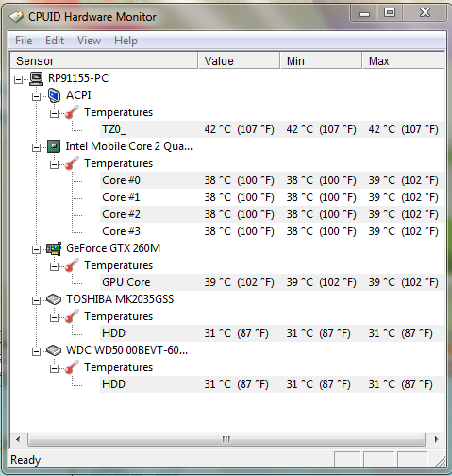452x476 pixels.
Task: Select the GeForce GTX 260M label
Action: pyautogui.click(x=113, y=248)
